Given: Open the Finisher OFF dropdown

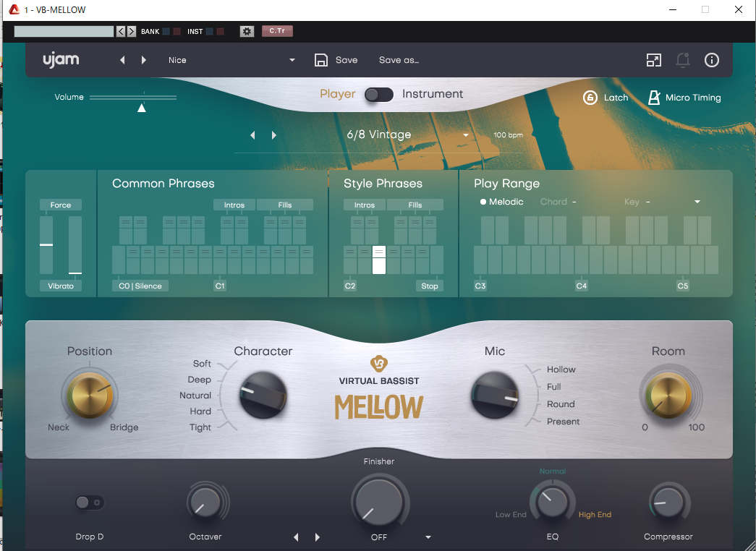Looking at the screenshot, I should (x=428, y=537).
